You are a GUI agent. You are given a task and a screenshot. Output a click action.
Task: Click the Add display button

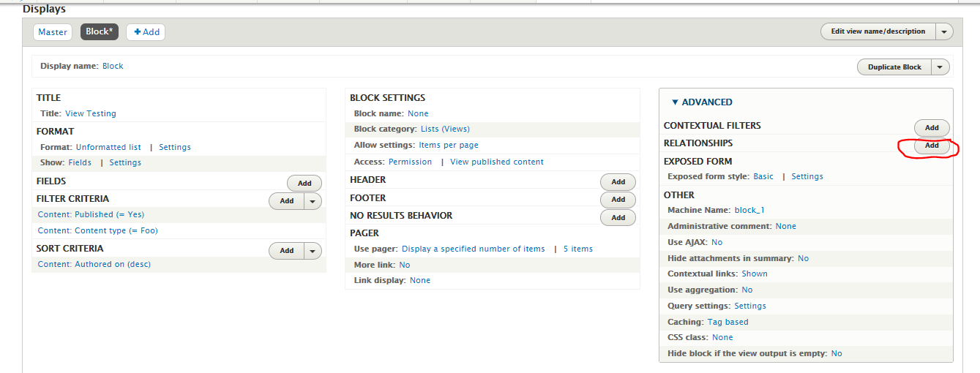146,32
